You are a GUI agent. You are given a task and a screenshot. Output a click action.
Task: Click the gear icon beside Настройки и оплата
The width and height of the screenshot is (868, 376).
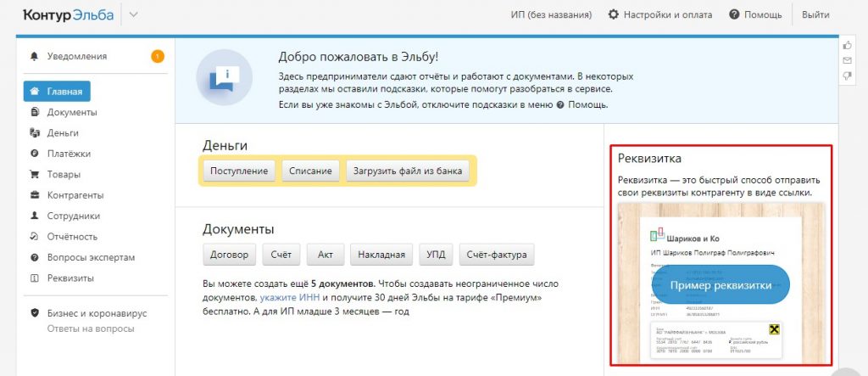[x=614, y=14]
